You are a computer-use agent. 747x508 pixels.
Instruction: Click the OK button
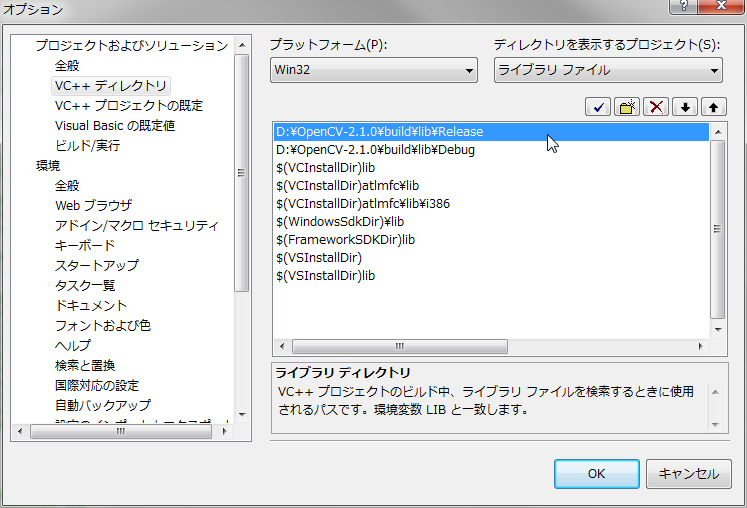tap(596, 474)
